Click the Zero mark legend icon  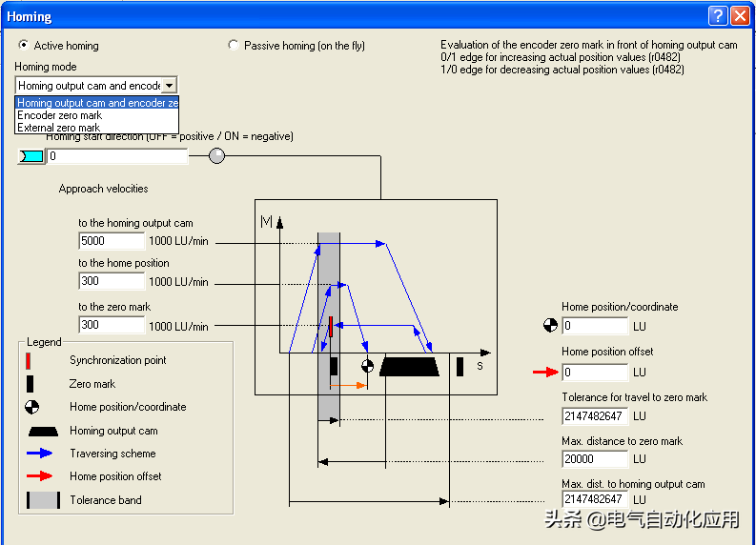click(x=30, y=384)
